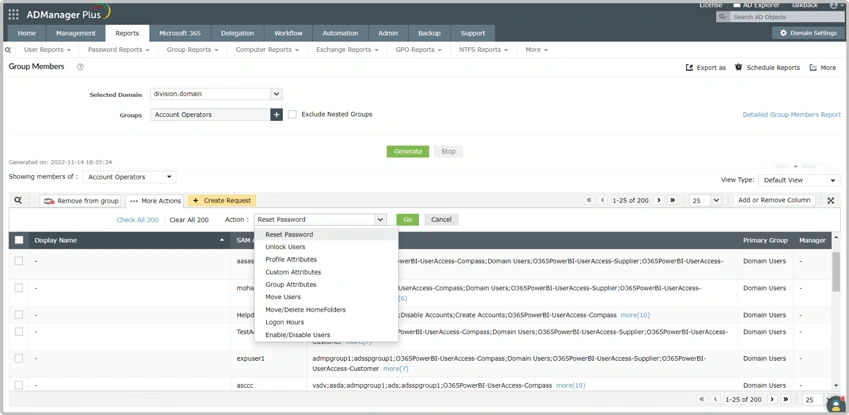Check the row checkbox for Helpd
This screenshot has height=415, width=849.
(x=19, y=315)
